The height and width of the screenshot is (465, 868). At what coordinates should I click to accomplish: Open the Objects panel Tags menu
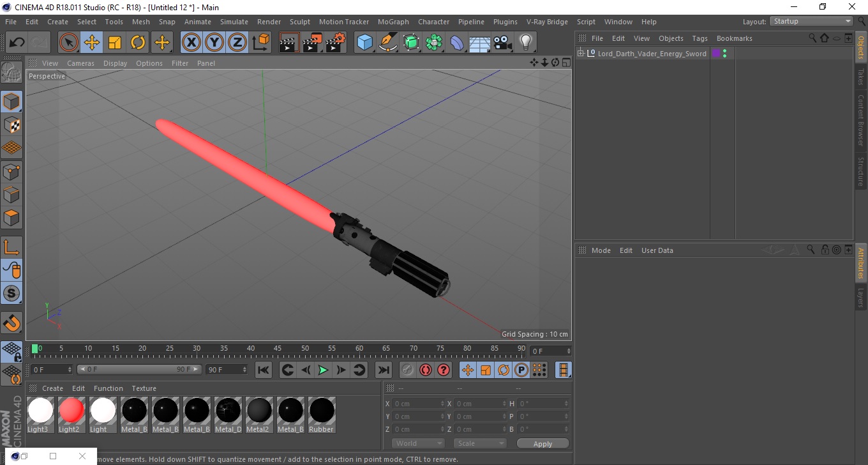click(x=700, y=38)
